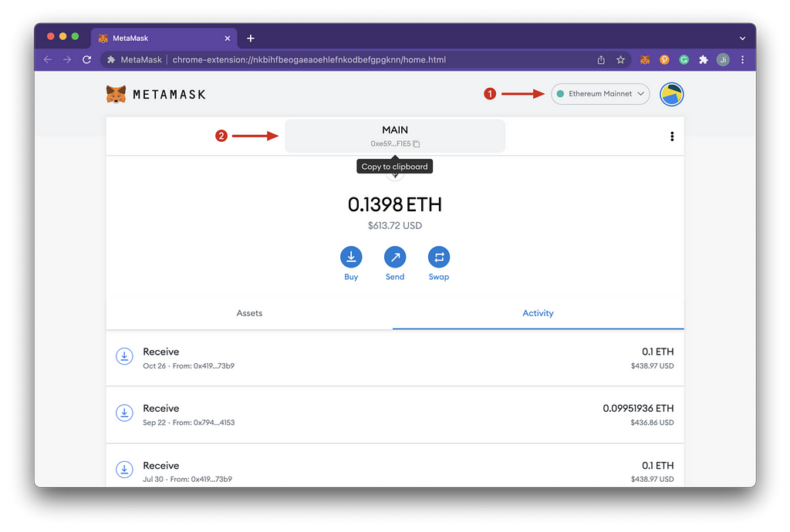Select the MetaMask browser tab
The height and width of the screenshot is (532, 790).
pyautogui.click(x=164, y=39)
